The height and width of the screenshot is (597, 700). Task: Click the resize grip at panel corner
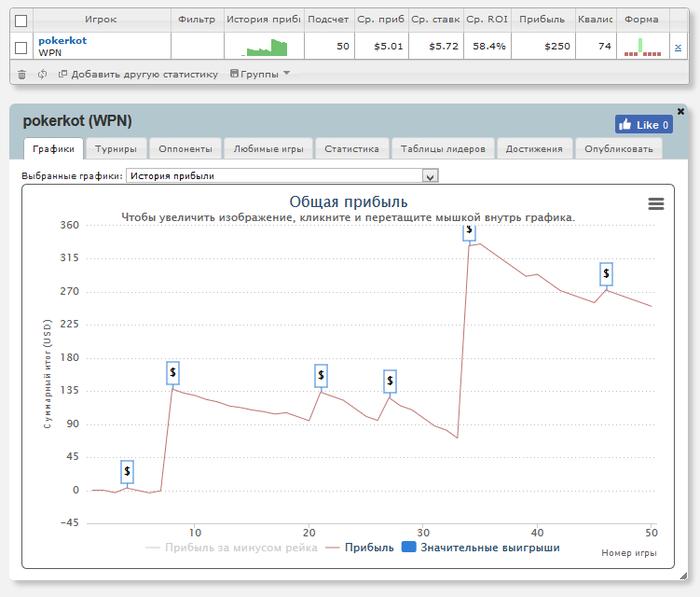[x=683, y=576]
